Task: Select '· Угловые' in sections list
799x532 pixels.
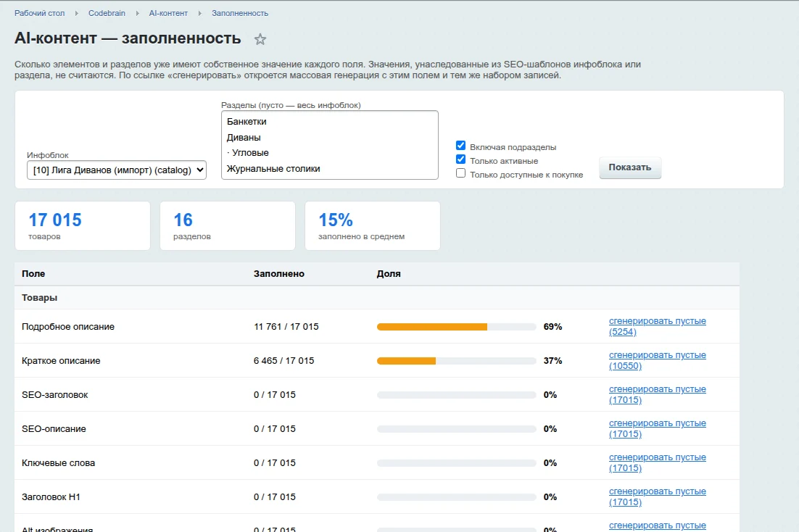Action: [329, 153]
